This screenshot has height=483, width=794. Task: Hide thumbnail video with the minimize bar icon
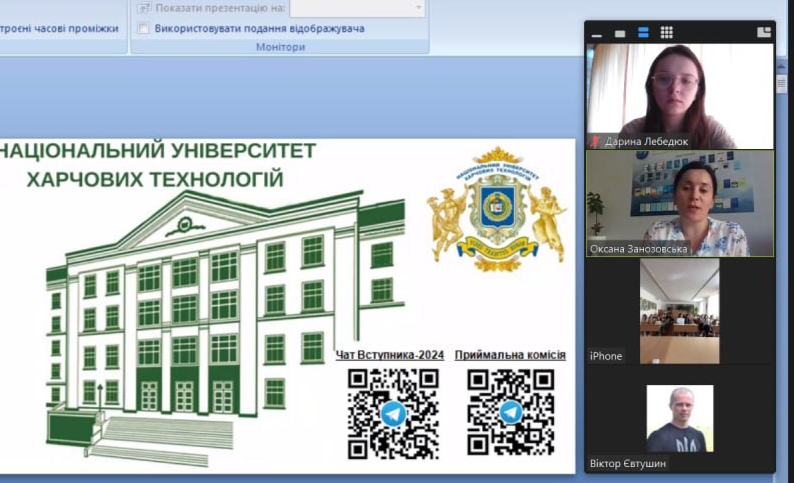coord(597,34)
